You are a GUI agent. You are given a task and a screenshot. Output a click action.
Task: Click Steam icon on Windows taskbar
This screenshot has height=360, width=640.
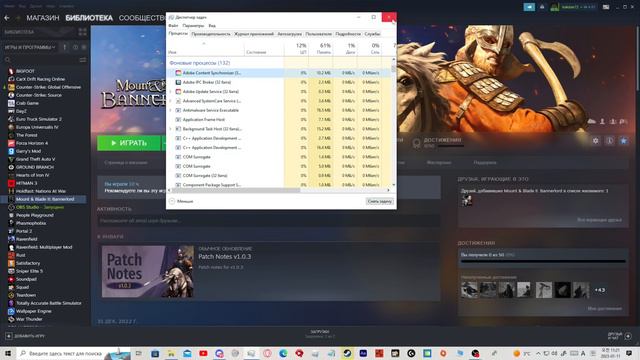point(347,353)
